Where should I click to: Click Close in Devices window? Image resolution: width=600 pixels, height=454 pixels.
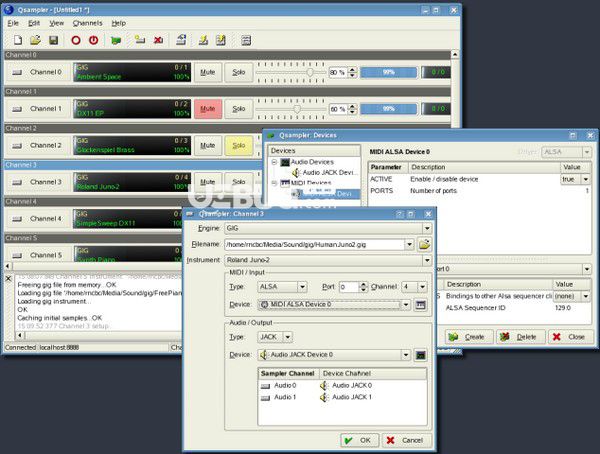[570, 337]
